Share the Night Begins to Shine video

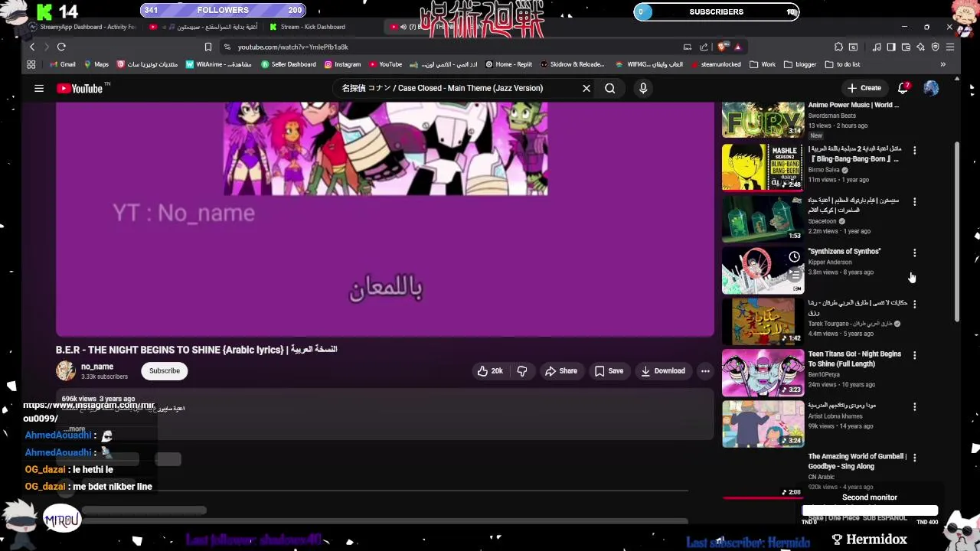click(x=560, y=371)
